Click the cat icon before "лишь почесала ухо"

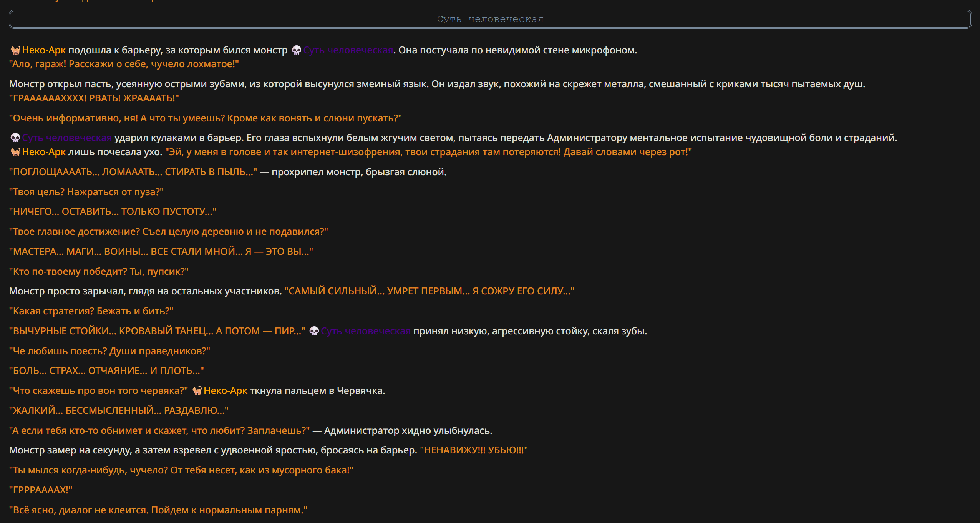15,152
